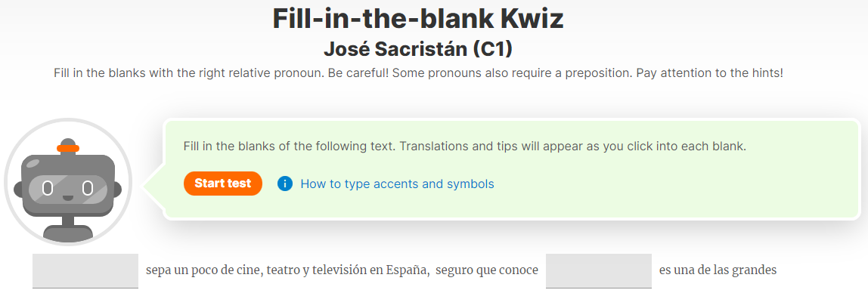Click the green speech bubble instructions text
The image size is (868, 290).
465,147
